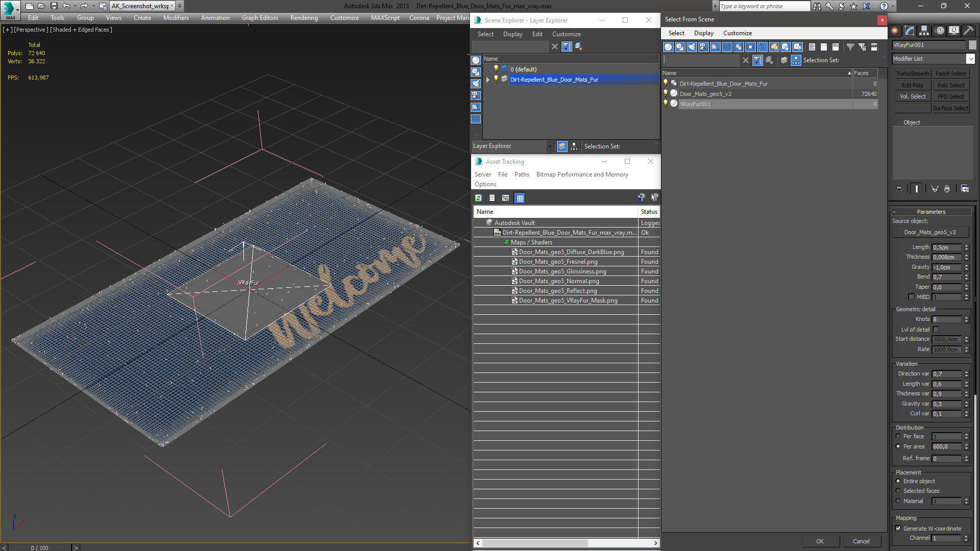The width and height of the screenshot is (980, 551).
Task: Toggle Sort by Hierarchy in Select From Scene
Action: [x=796, y=60]
